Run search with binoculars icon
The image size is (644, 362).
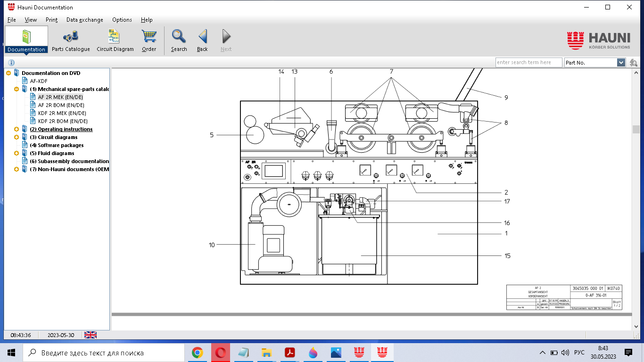633,63
